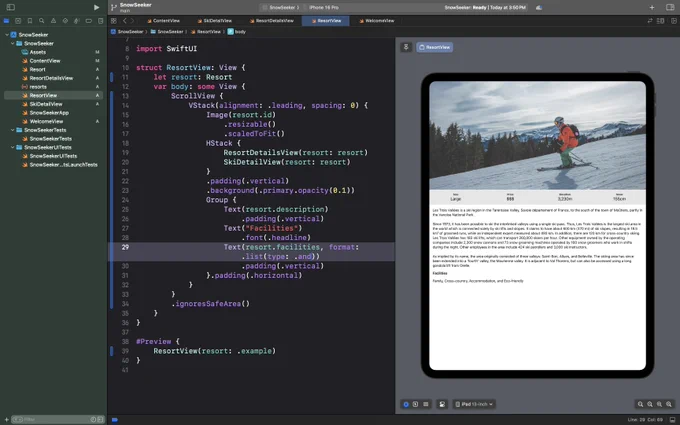The image size is (680, 425).
Task: Pin the preview with the pin button
Action: (406, 47)
